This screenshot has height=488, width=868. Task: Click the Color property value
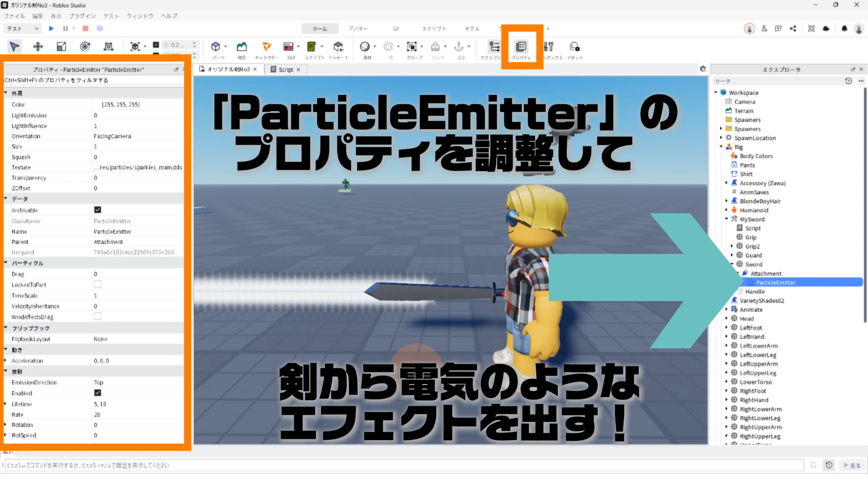[121, 104]
